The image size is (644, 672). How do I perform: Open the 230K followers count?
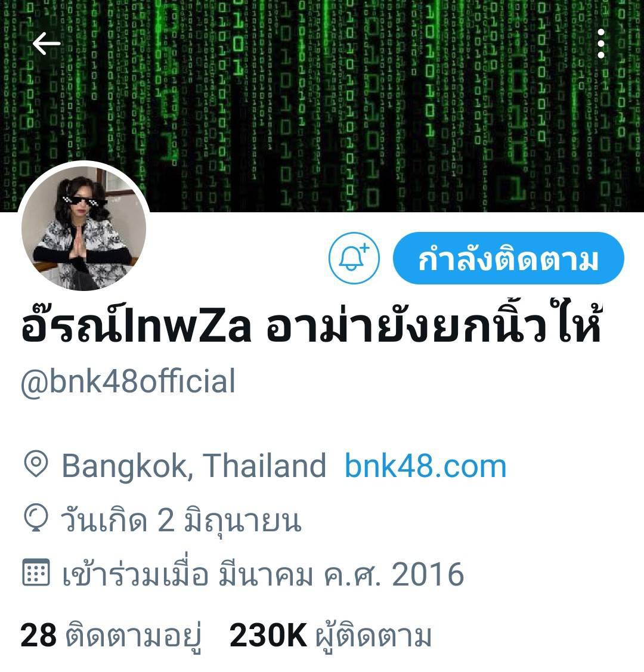(x=268, y=635)
